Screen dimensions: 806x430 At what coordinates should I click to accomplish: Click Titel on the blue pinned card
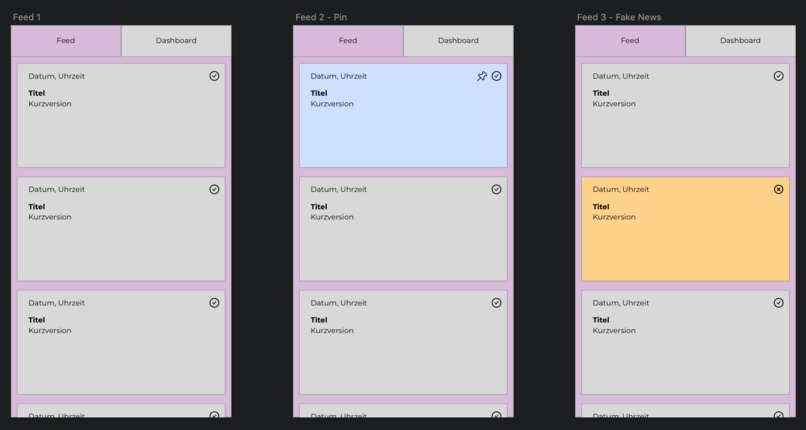click(319, 93)
